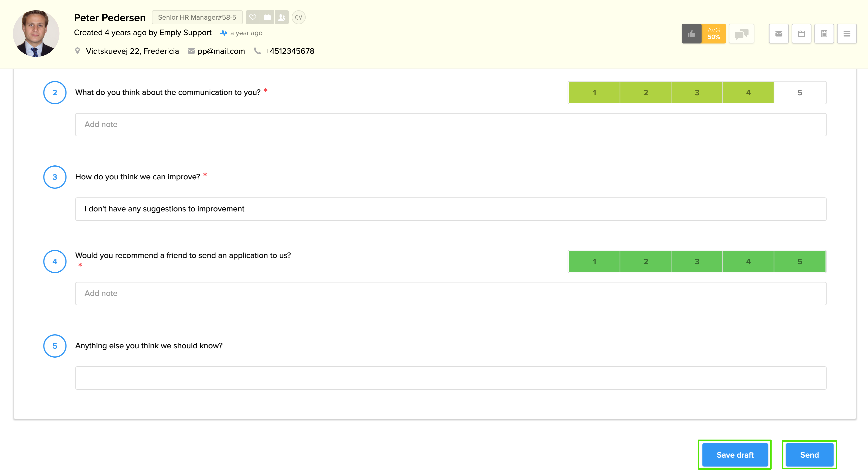868x471 pixels.
Task: Set recommend-a-friend rating to 2
Action: pos(646,261)
